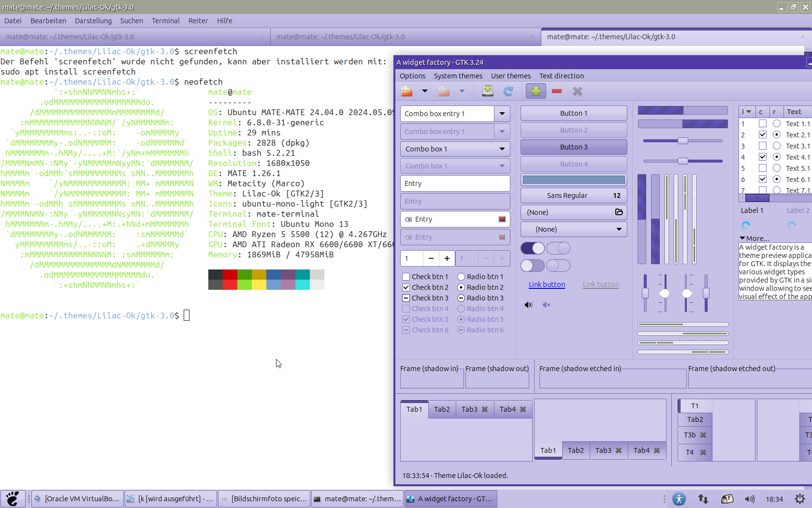Switch to Tab2 in the top-left notebook
Viewport: 812px width, 508px height.
(x=442, y=409)
